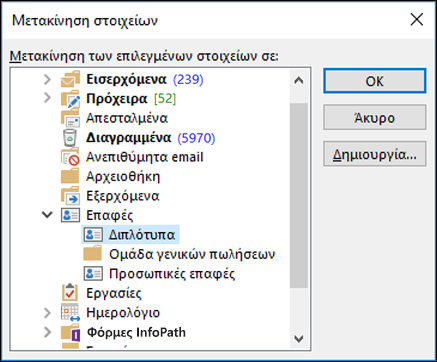Select the Πρόχειρα folder label
The width and height of the screenshot is (437, 362).
tap(117, 99)
